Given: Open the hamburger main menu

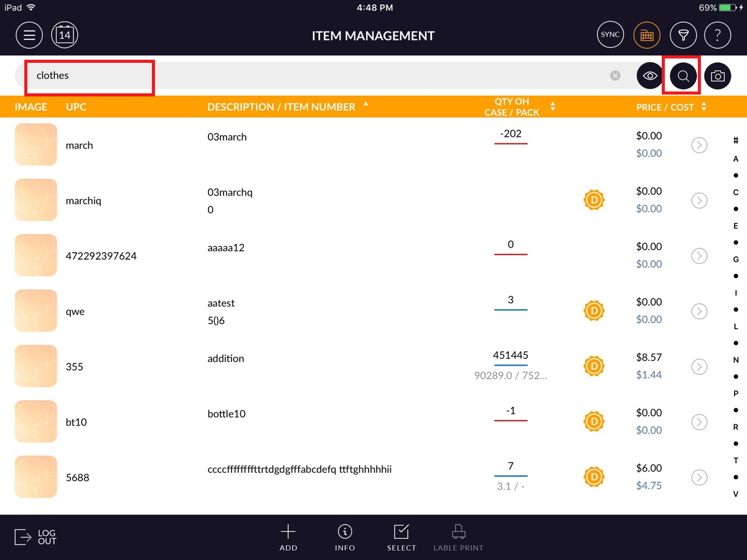Looking at the screenshot, I should coord(29,35).
